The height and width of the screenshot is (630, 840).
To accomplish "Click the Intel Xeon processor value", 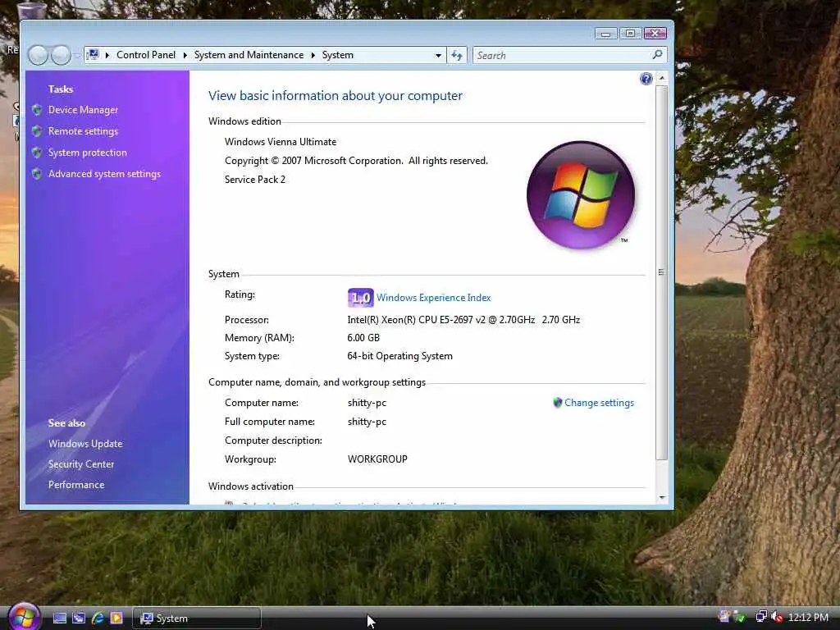I will click(x=463, y=320).
